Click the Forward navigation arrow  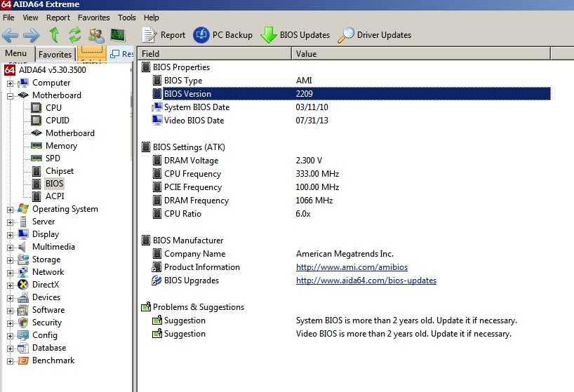pos(31,35)
